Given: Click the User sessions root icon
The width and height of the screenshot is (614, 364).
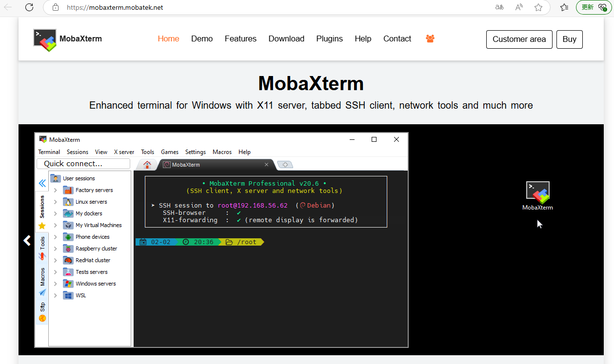Looking at the screenshot, I should pyautogui.click(x=56, y=178).
